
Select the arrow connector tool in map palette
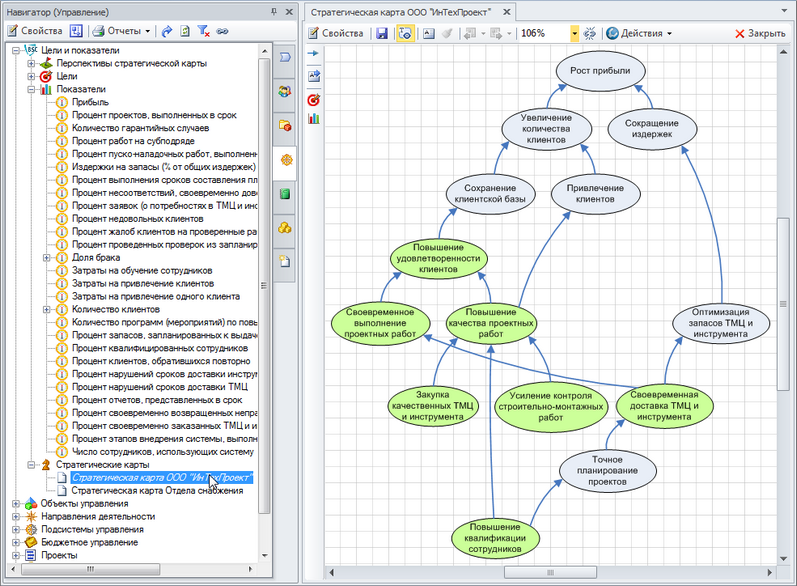coord(314,53)
